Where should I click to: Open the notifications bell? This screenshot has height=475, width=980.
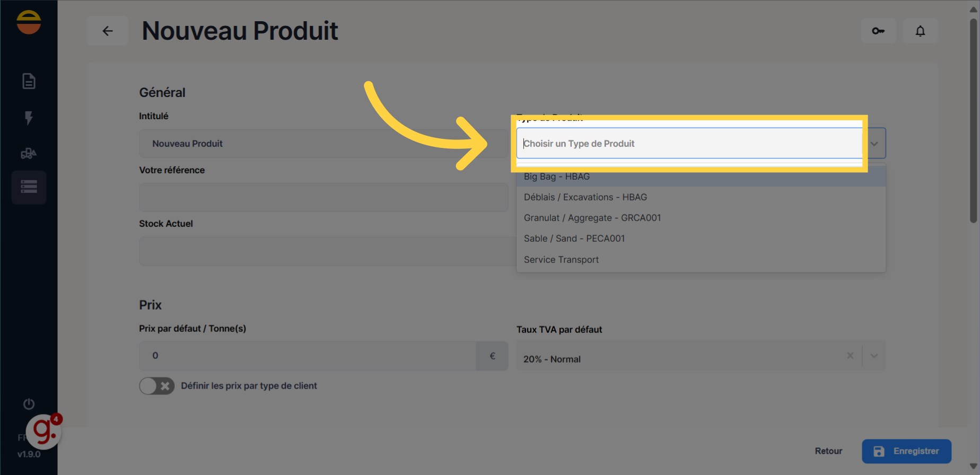(920, 31)
